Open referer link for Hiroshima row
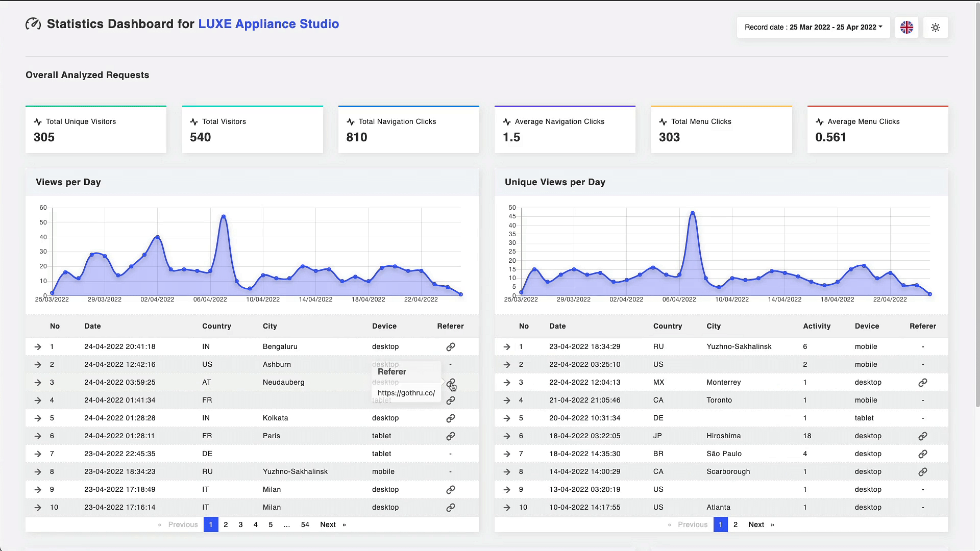Image resolution: width=980 pixels, height=551 pixels. click(x=922, y=436)
